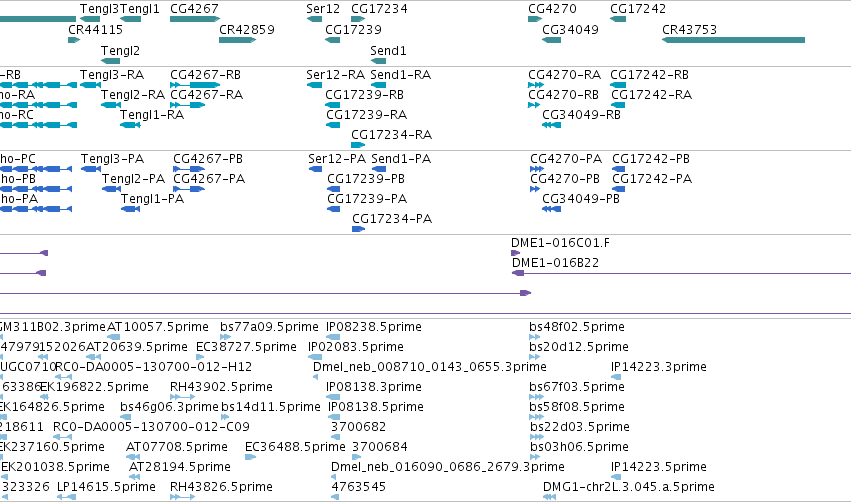This screenshot has height=502, width=851.
Task: Click EST bs77a09.5prime
Action: 269,327
